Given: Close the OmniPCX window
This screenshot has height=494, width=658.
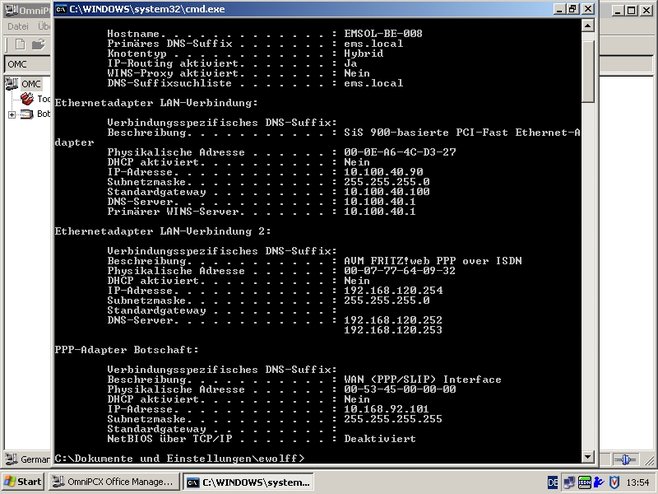Looking at the screenshot, I should (647, 10).
